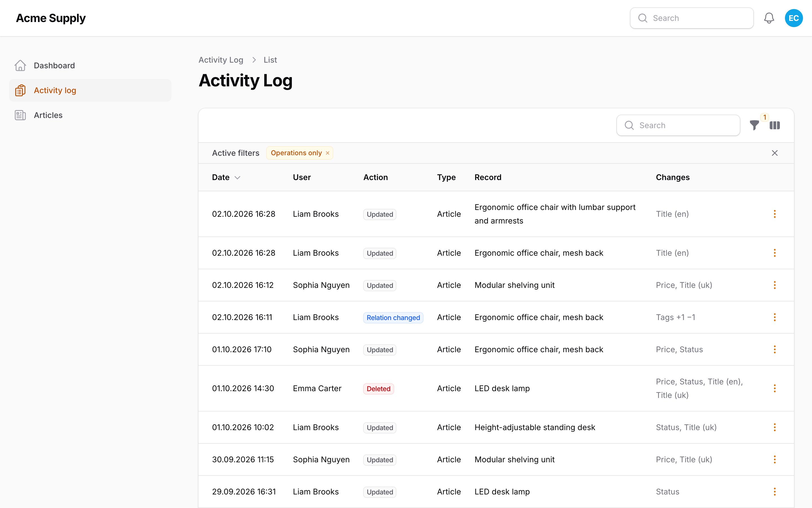Remove the Operations only filter tag
812x508 pixels.
(x=328, y=153)
